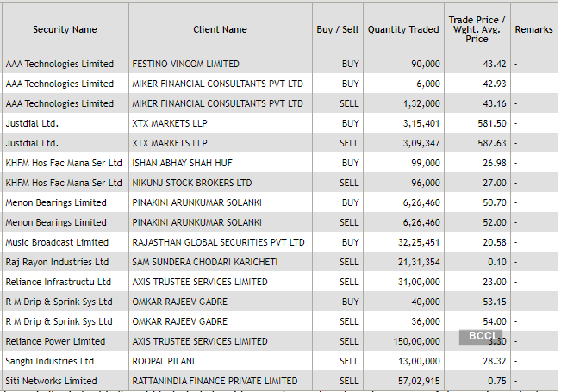The height and width of the screenshot is (392, 561).
Task: Click RAJASTHAN GLOBAL SECURITIES PVT LTD cell
Action: 218,242
